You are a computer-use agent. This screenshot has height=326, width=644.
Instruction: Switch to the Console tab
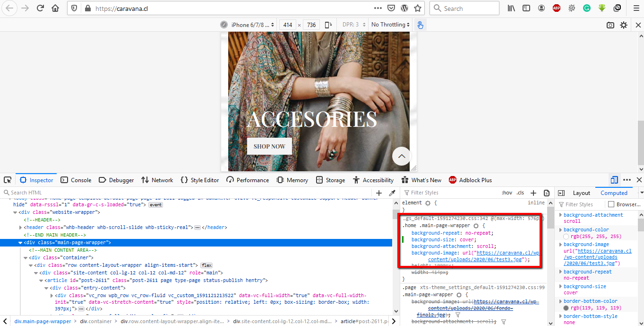tap(76, 180)
